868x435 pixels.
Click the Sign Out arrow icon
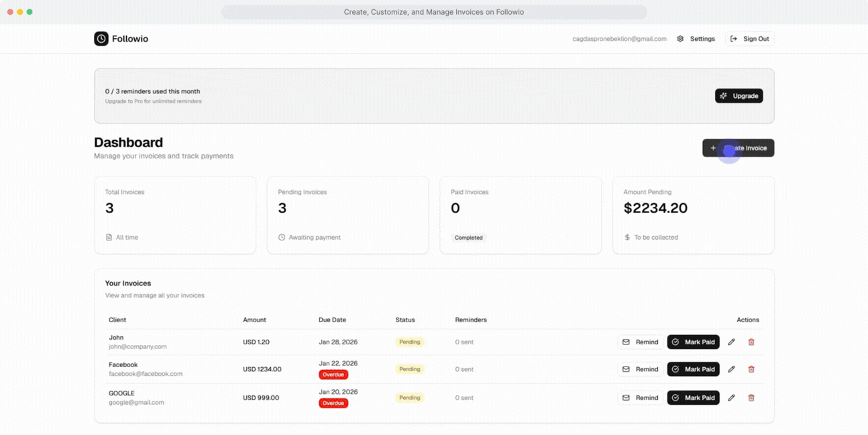point(733,39)
